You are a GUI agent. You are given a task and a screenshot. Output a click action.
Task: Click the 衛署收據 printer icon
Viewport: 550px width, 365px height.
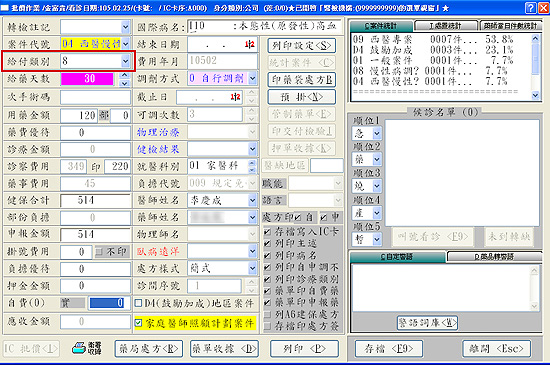[87, 348]
